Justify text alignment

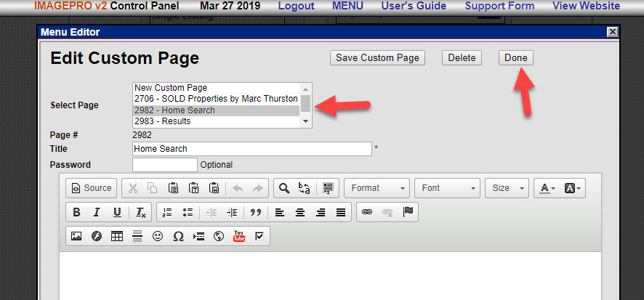pos(341,212)
